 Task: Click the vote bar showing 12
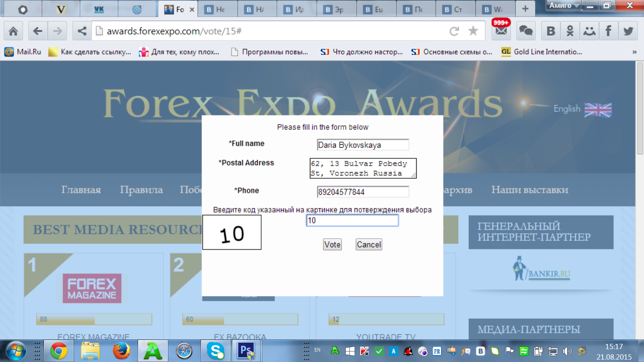[x=386, y=319]
